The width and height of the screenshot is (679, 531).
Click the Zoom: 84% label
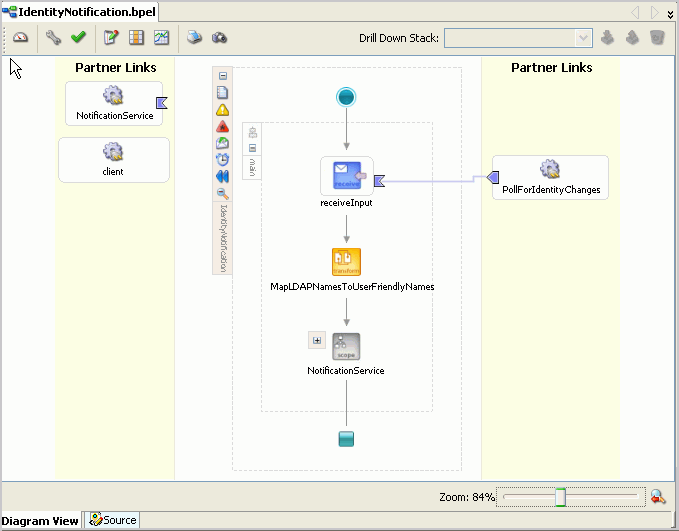(467, 497)
